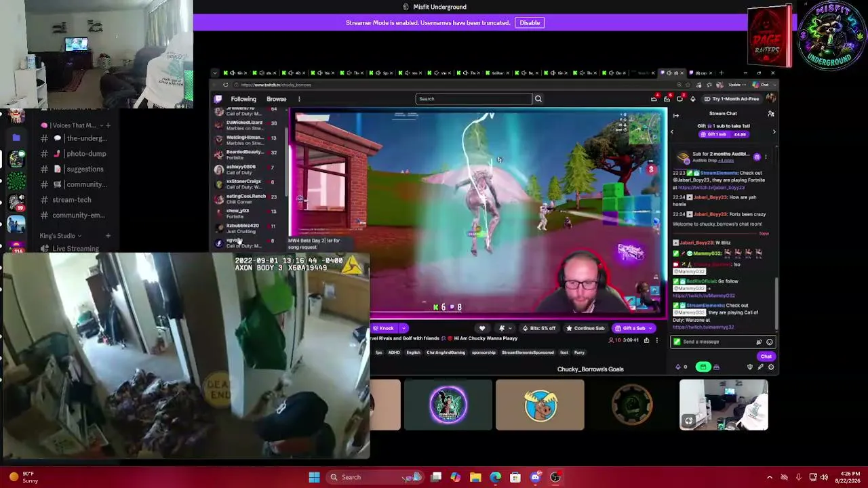868x488 pixels.
Task: Open chat community users list icon
Action: 771,114
